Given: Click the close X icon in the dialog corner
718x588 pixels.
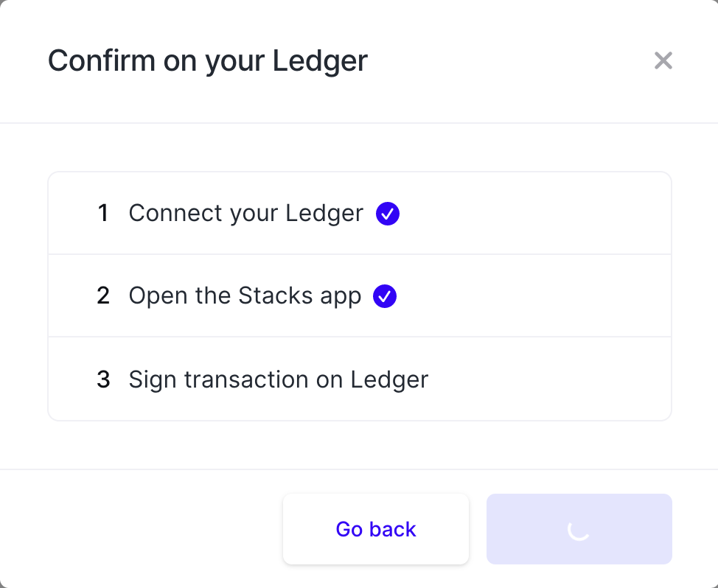Looking at the screenshot, I should (663, 60).
